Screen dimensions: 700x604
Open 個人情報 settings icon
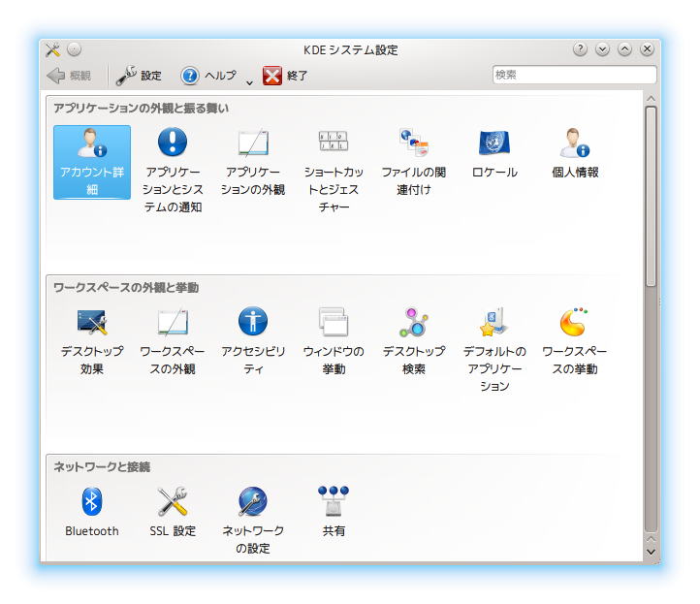pos(575,143)
